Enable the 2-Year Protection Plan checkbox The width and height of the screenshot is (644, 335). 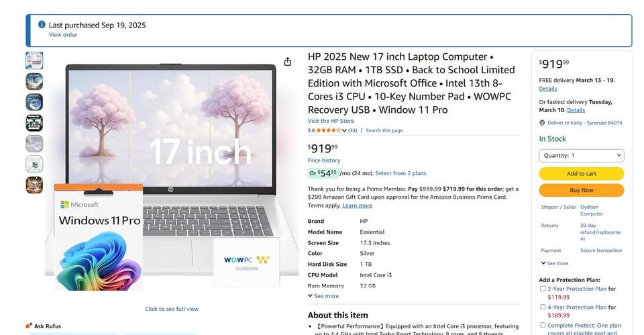coord(543,289)
